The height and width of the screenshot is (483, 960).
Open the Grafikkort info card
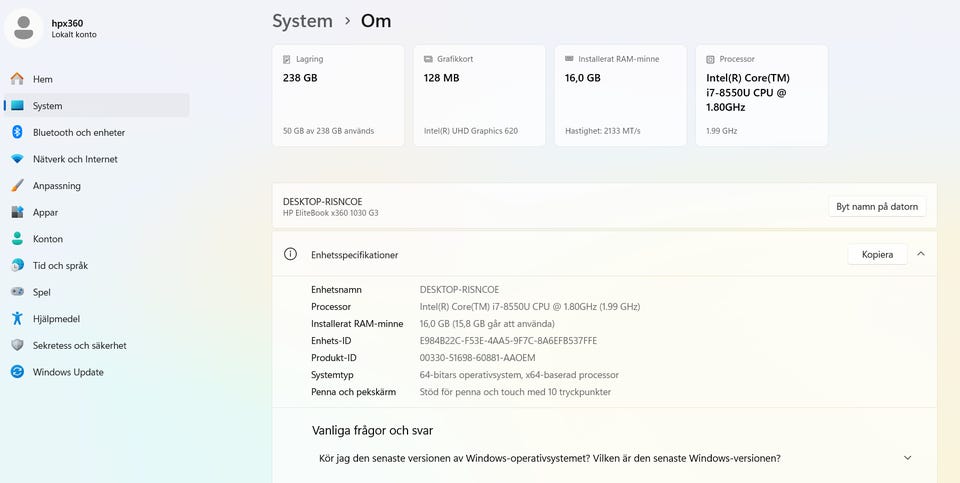point(479,95)
